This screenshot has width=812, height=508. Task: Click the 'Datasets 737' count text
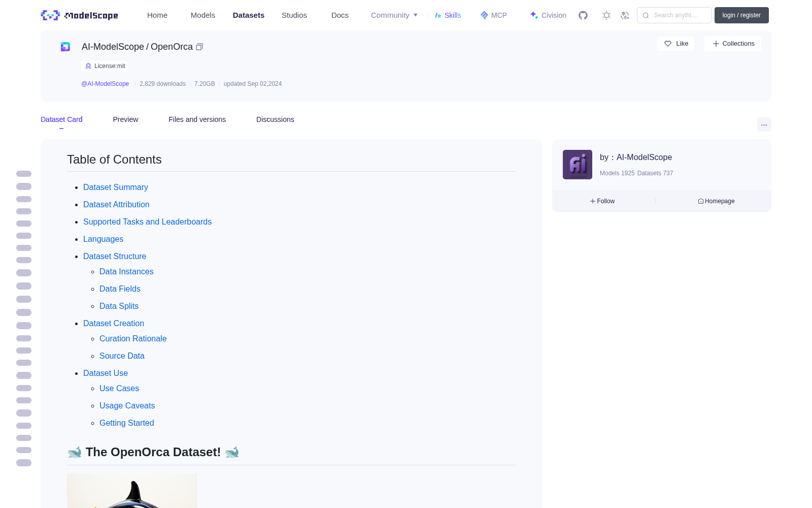pos(655,173)
